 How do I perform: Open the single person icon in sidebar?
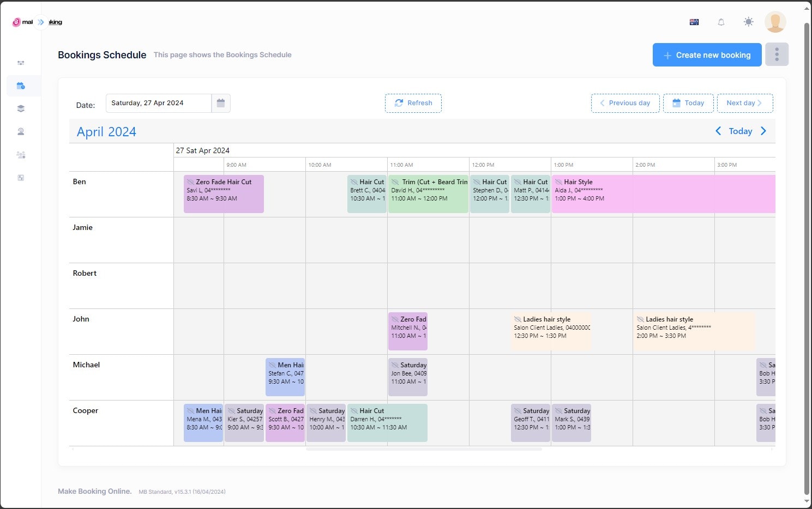(x=21, y=131)
